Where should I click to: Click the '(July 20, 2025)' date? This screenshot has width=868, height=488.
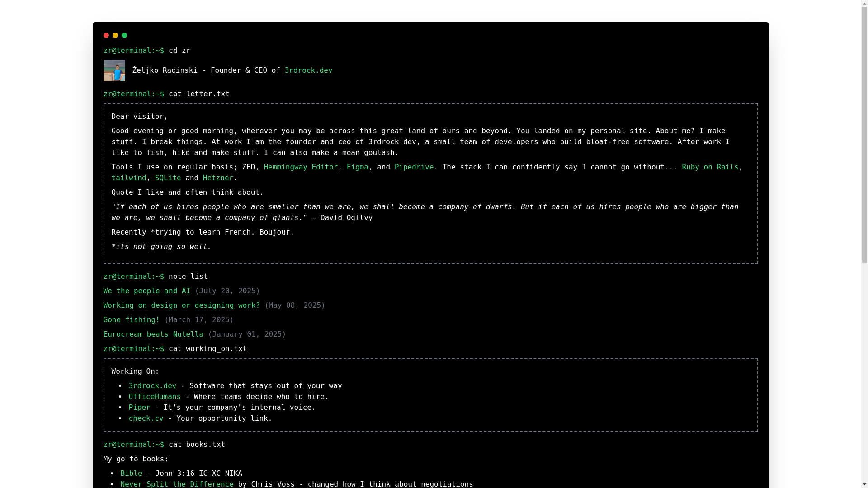[227, 291]
